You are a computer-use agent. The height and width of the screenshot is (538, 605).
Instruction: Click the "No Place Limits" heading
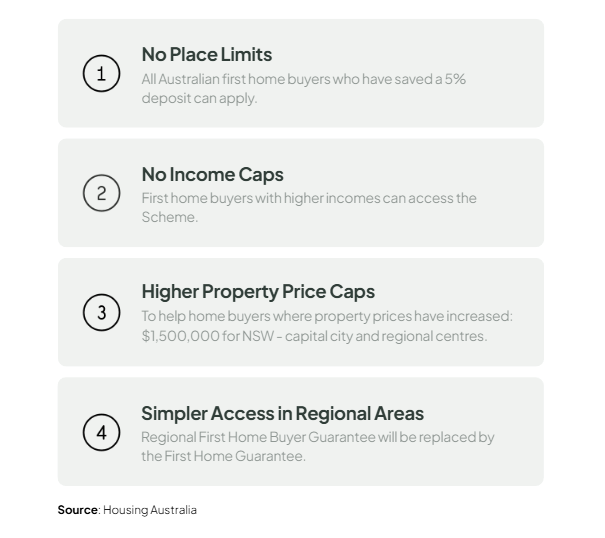coord(206,54)
